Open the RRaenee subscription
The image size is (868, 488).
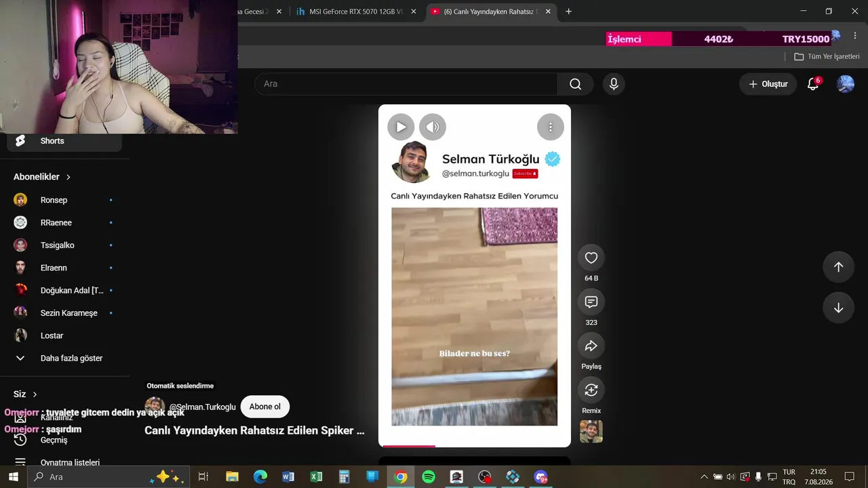click(x=64, y=222)
